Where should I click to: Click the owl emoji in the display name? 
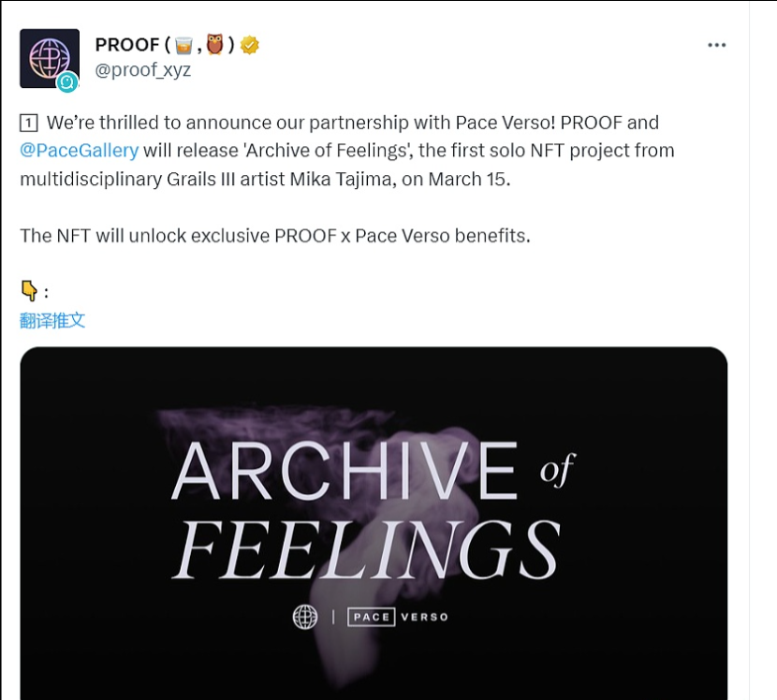point(213,44)
